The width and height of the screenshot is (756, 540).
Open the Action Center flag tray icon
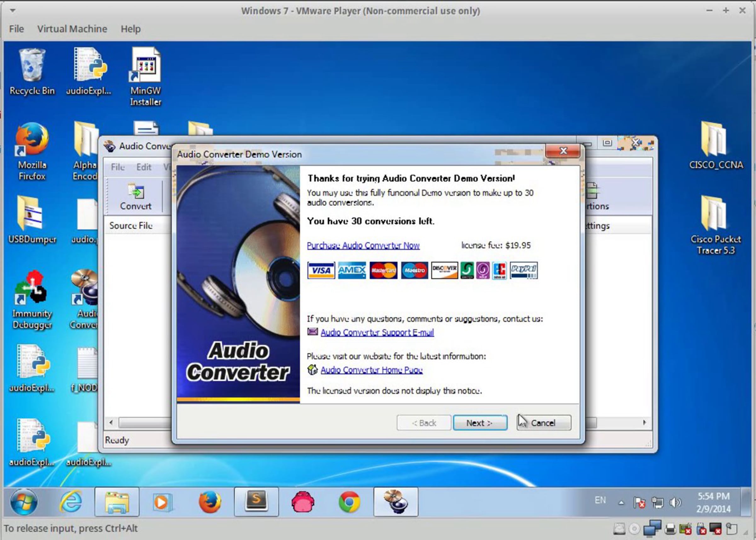639,502
